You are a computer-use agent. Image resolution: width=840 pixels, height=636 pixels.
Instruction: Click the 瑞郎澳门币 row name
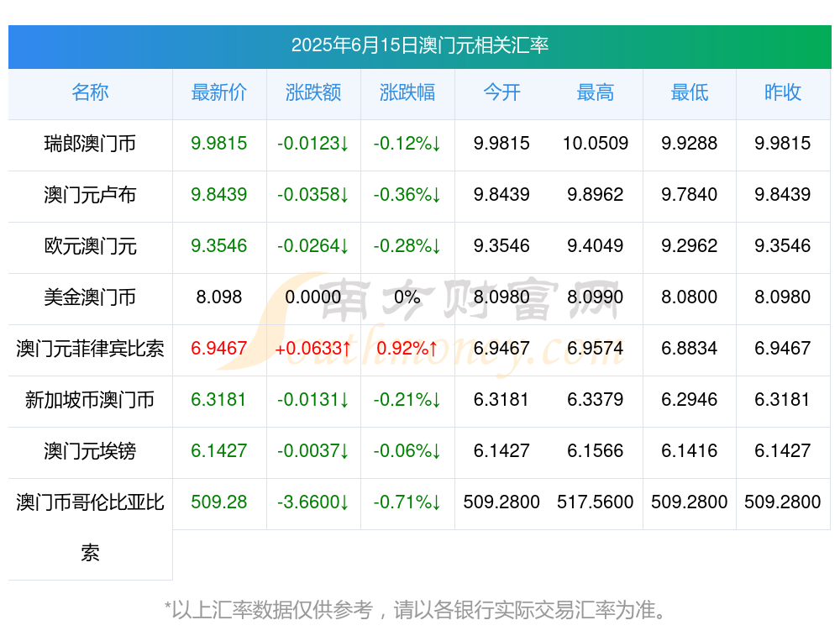tap(90, 144)
